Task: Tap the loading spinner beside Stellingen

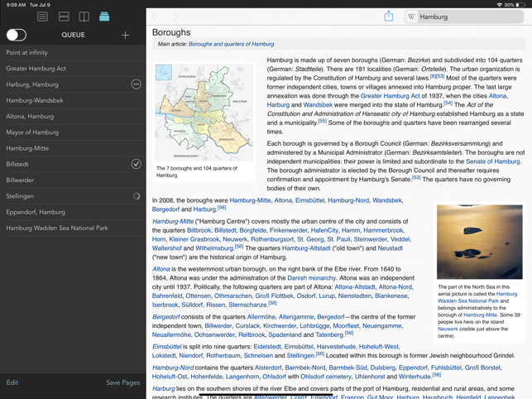Action: (x=136, y=196)
